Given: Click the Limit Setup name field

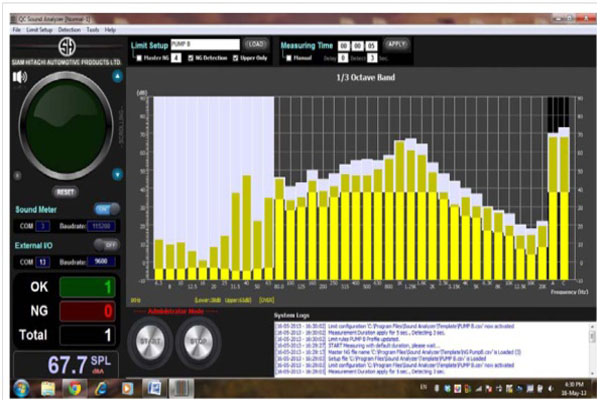Looking at the screenshot, I should 204,44.
